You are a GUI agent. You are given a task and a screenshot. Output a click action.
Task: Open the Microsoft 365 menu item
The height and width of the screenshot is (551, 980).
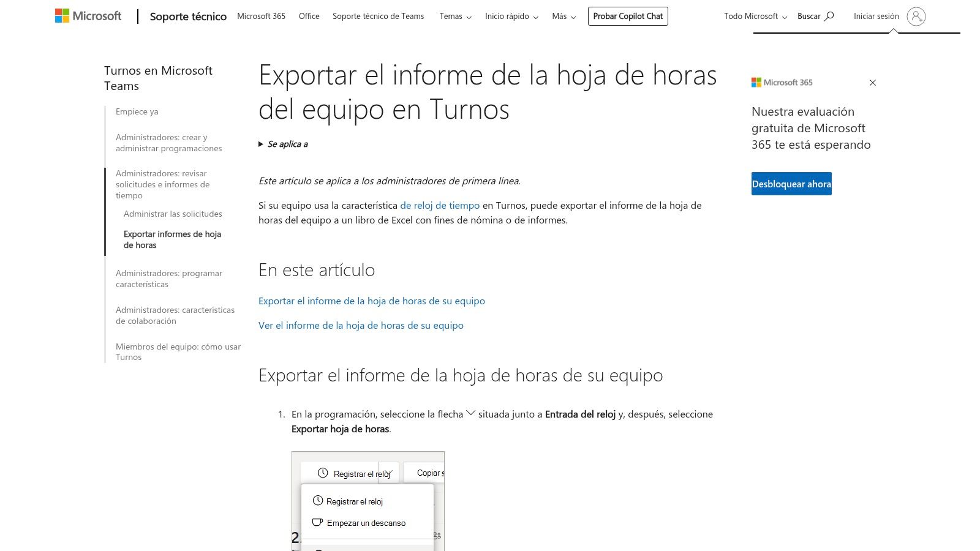[x=262, y=16]
